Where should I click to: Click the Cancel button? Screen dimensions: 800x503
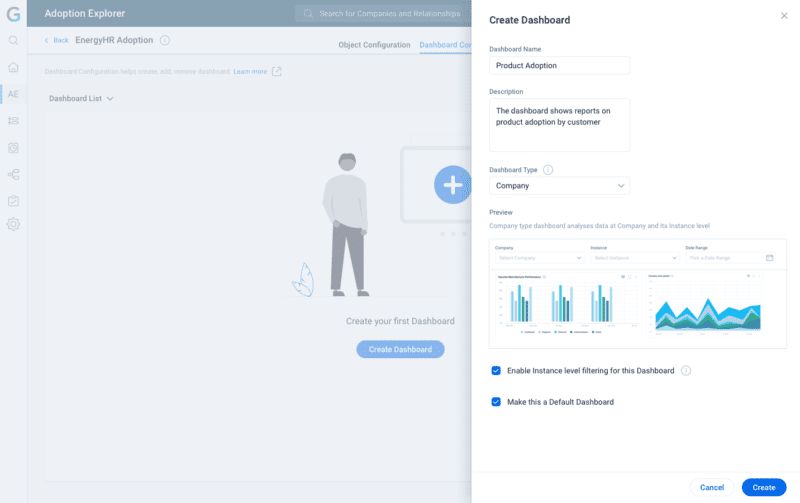712,487
